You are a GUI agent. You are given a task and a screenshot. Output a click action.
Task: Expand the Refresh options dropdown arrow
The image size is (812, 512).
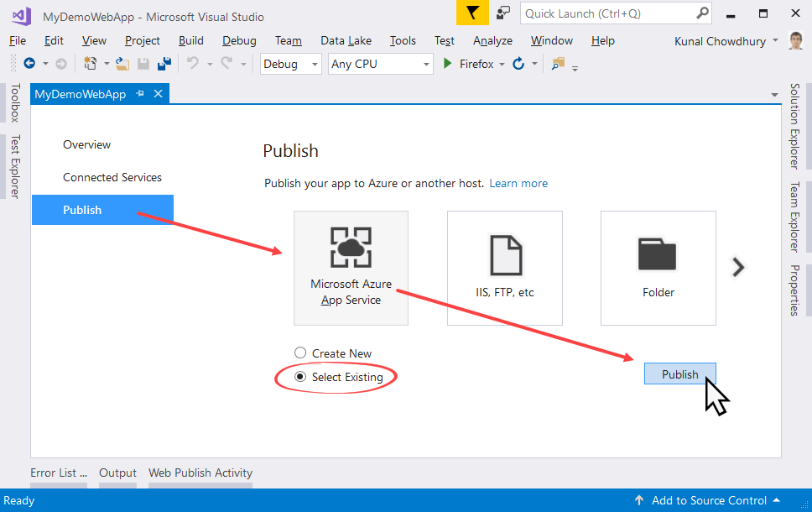click(534, 64)
